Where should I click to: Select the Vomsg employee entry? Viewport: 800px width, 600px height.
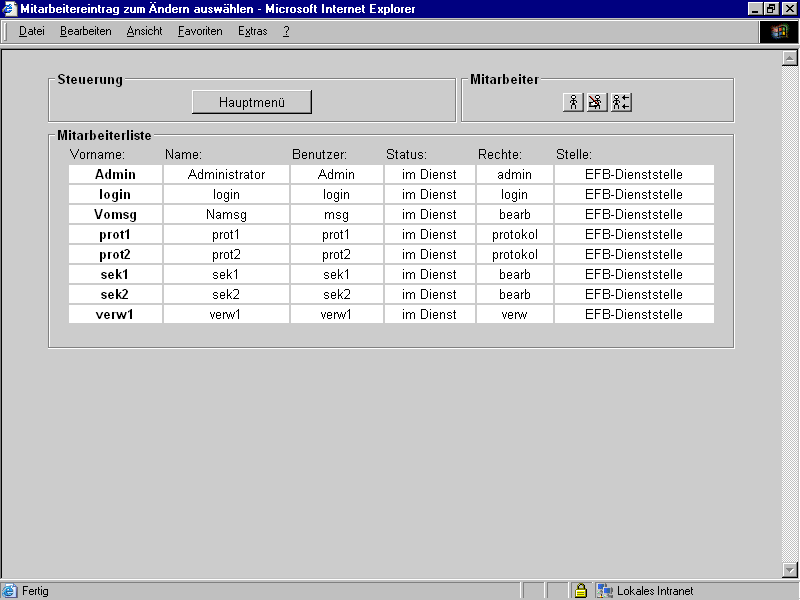[x=115, y=215]
